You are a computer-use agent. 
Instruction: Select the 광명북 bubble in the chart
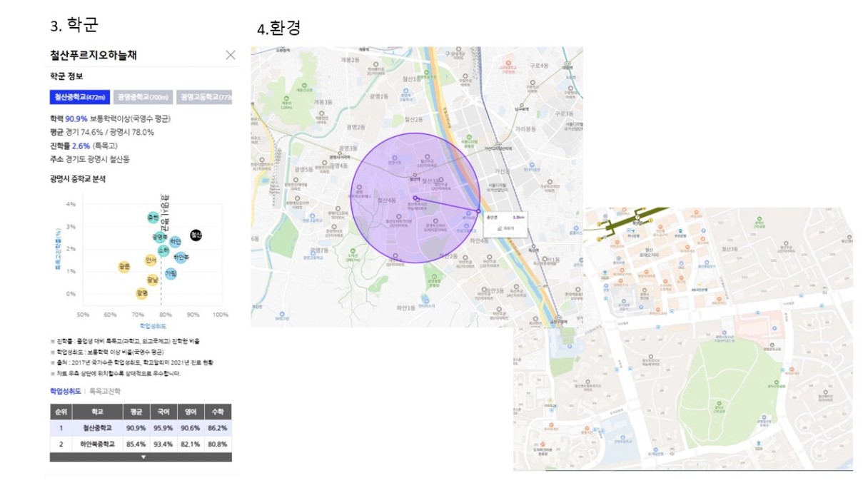[160, 236]
